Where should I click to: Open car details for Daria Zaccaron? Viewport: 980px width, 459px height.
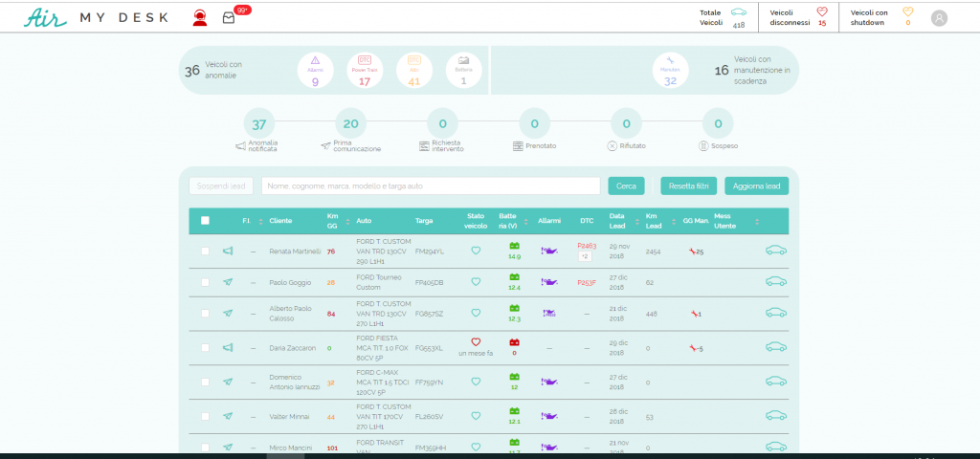776,346
